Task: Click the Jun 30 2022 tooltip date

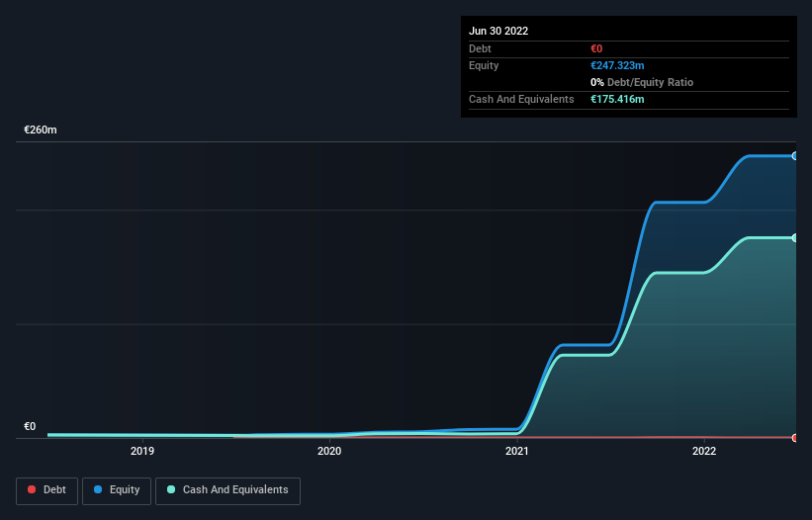Action: [x=498, y=31]
